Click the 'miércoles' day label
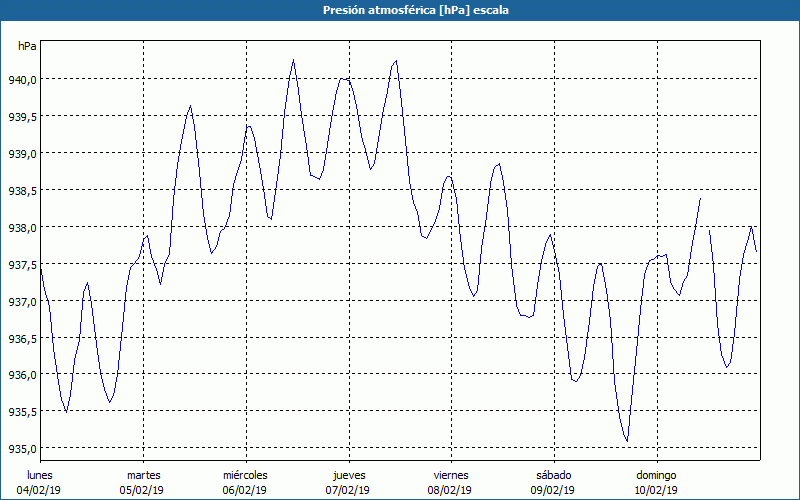 click(x=245, y=475)
